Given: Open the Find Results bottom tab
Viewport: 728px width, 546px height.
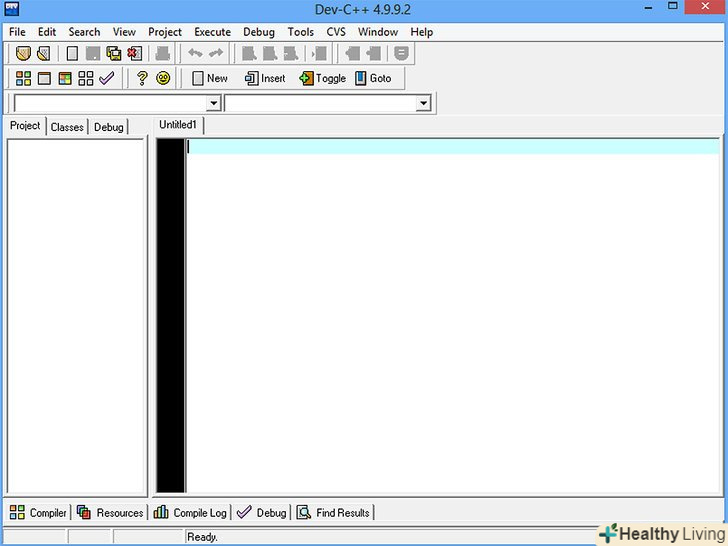Looking at the screenshot, I should (x=333, y=513).
